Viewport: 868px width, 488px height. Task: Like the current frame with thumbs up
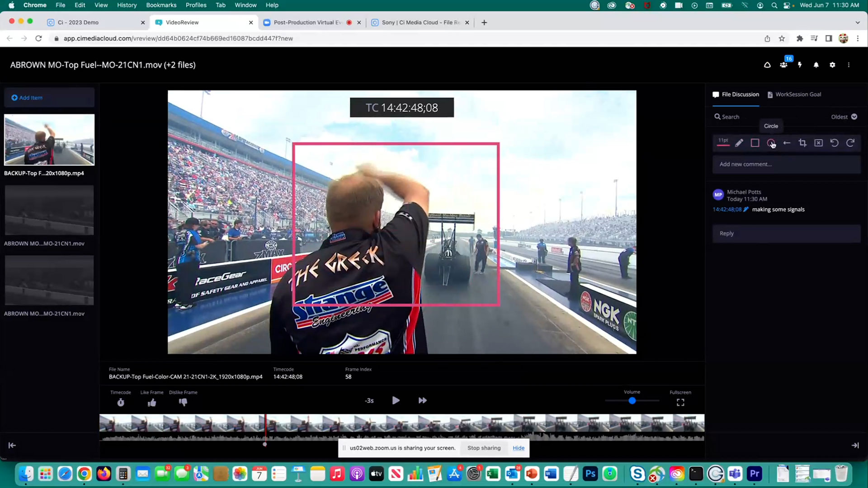pyautogui.click(x=152, y=402)
